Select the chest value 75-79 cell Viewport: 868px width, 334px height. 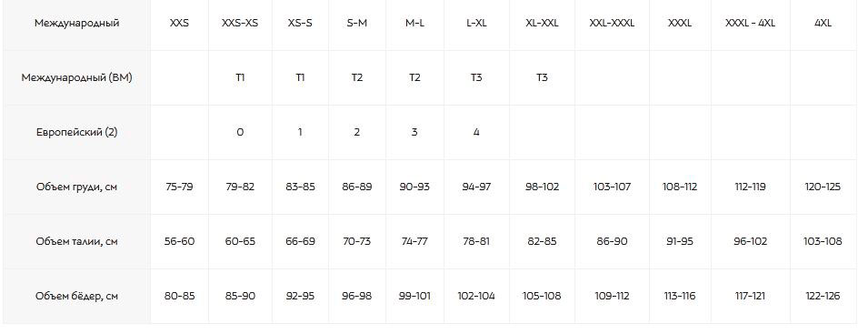[179, 187]
